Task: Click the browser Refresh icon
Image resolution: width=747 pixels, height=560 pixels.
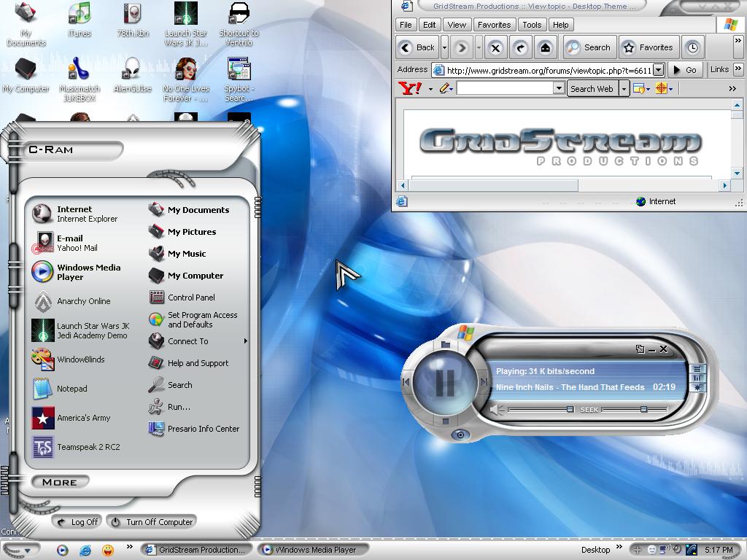Action: [520, 48]
